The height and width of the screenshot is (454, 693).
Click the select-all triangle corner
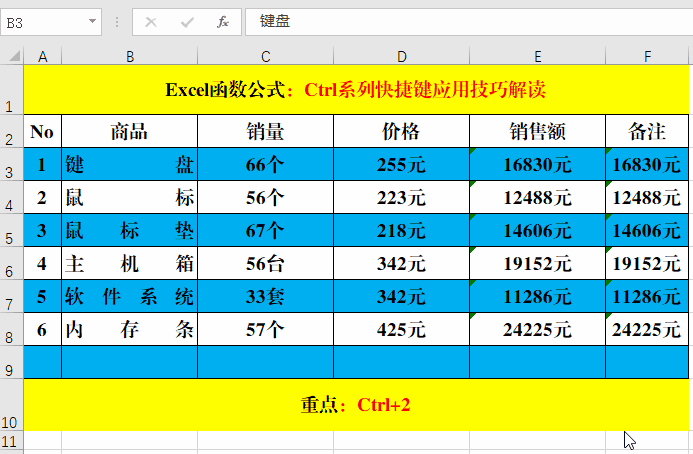tap(15, 56)
